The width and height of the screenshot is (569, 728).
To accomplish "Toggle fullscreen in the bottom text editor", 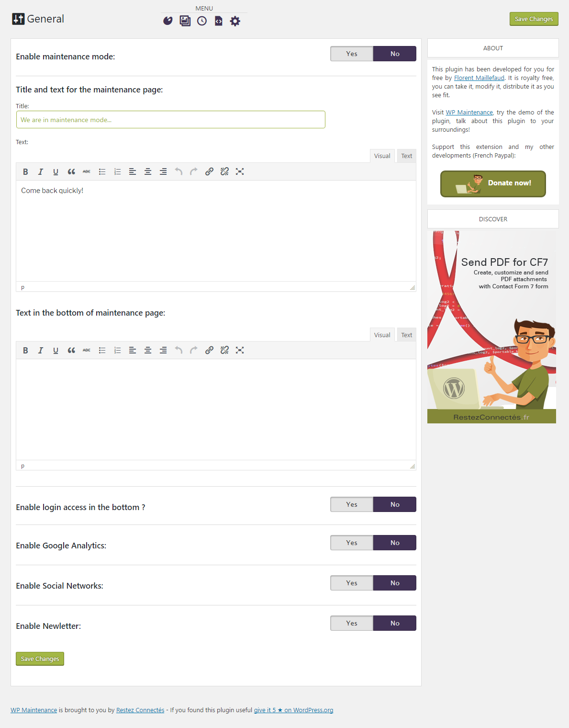I will pos(240,350).
